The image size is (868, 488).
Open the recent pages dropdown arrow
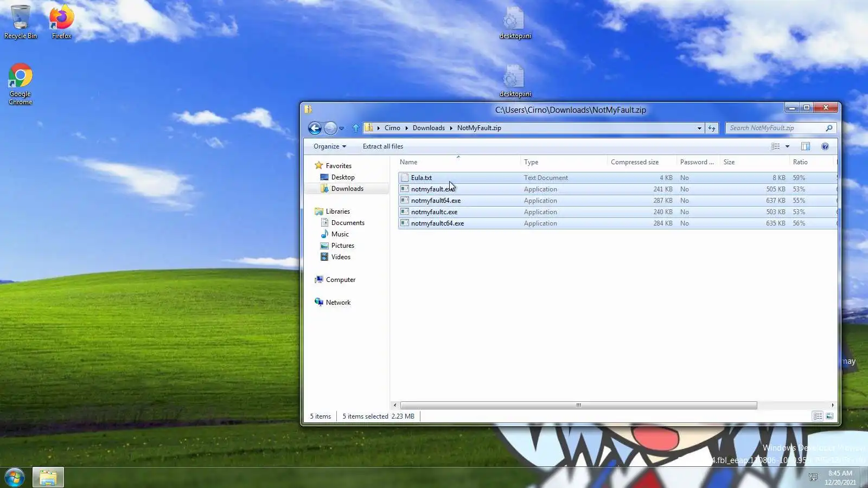click(x=341, y=129)
